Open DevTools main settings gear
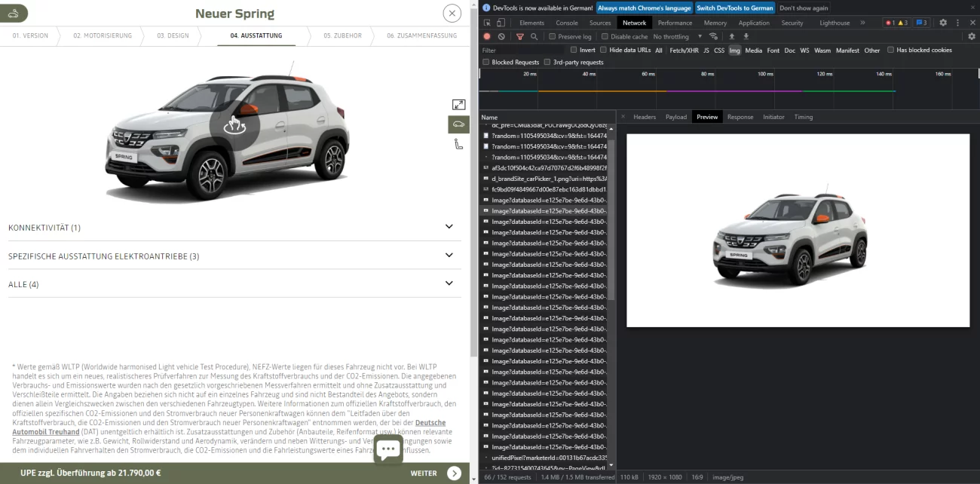Viewport: 980px width, 484px height. click(x=943, y=23)
